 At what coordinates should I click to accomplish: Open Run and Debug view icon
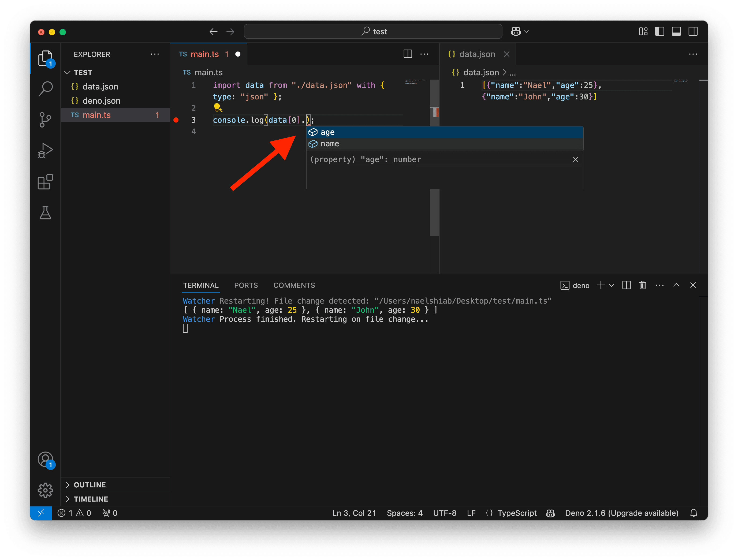45,151
